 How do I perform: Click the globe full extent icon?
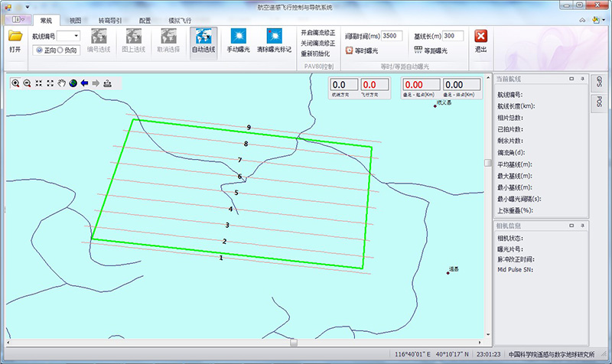click(x=73, y=83)
